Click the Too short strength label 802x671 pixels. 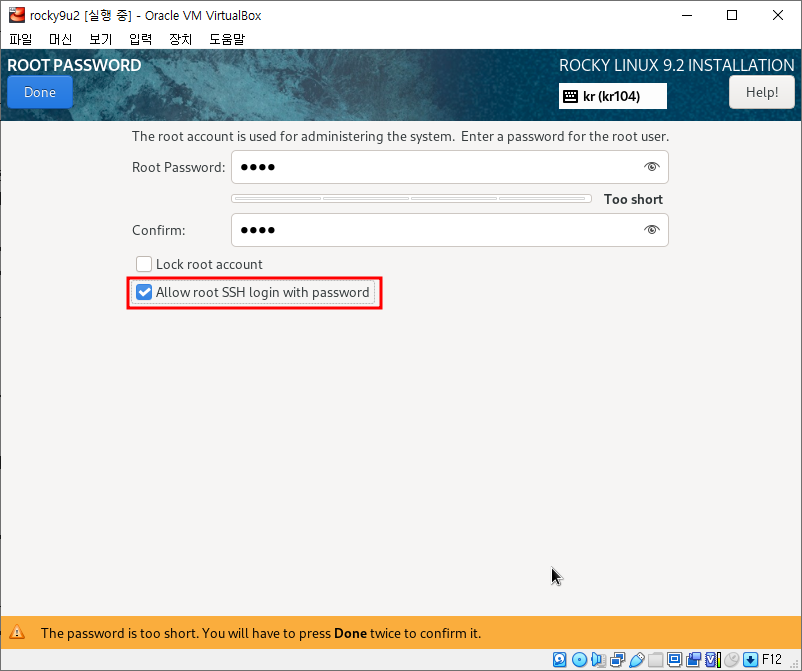tap(633, 199)
